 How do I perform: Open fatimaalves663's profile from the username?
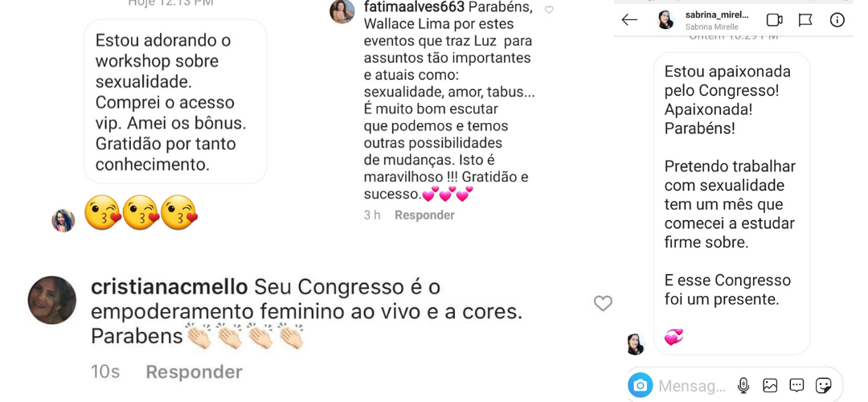pyautogui.click(x=414, y=7)
